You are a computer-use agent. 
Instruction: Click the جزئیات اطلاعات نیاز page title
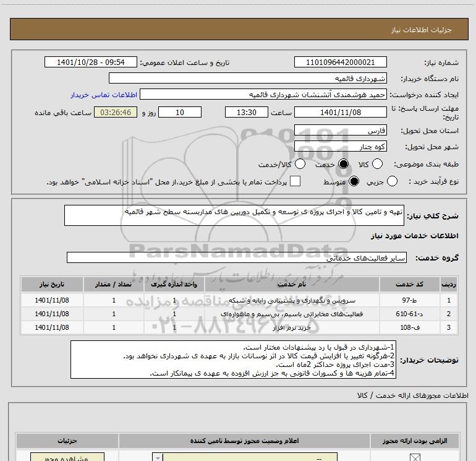point(421,30)
